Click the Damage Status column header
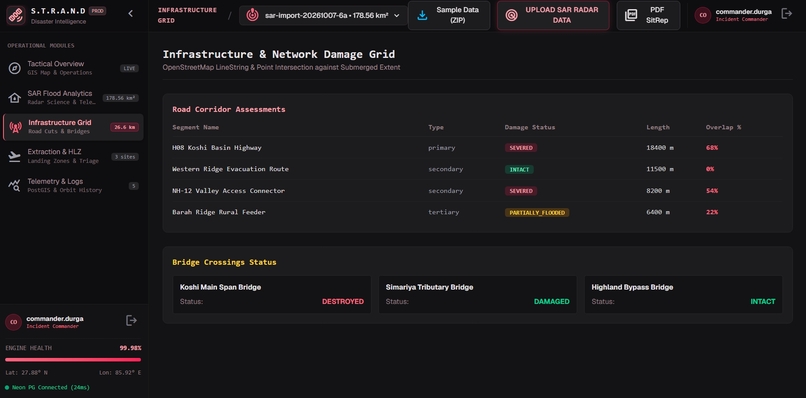This screenshot has height=398, width=806. [530, 127]
